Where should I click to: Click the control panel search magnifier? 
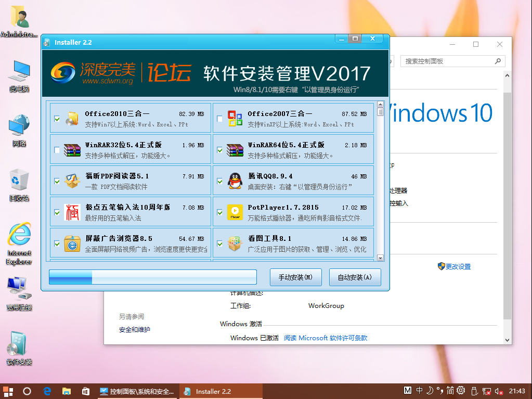[x=498, y=61]
